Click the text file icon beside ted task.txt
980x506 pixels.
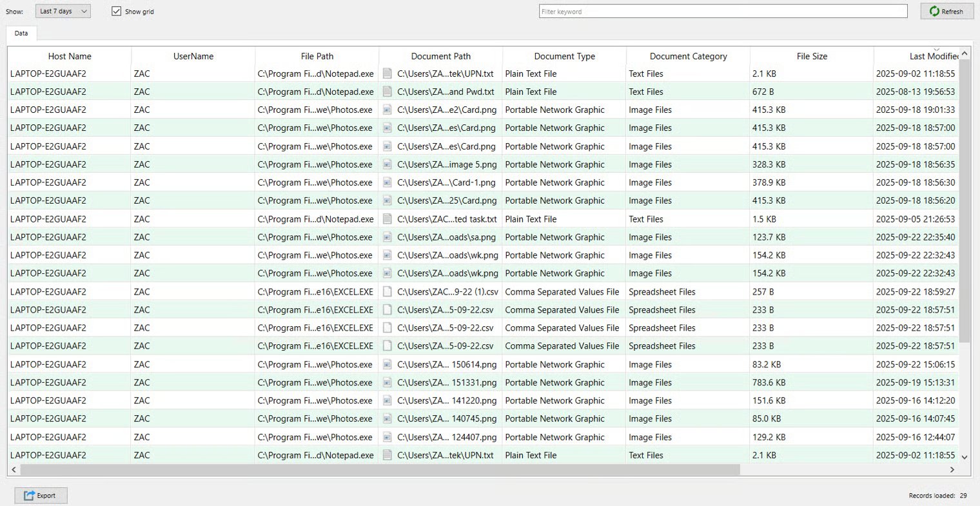click(387, 219)
